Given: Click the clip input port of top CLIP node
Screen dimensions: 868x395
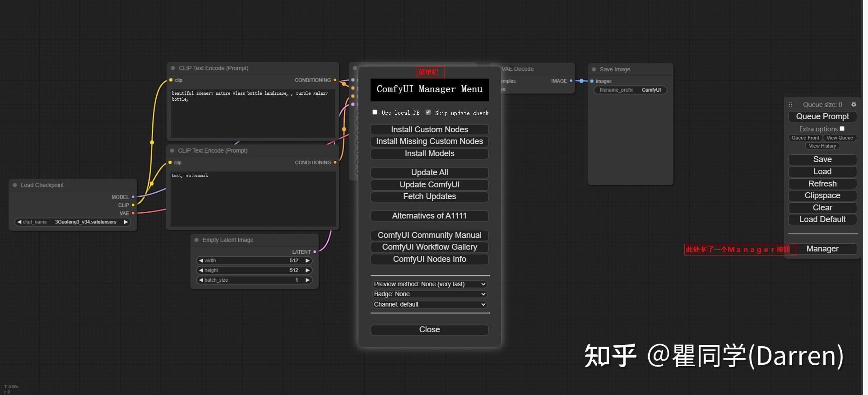Looking at the screenshot, I should pos(171,80).
